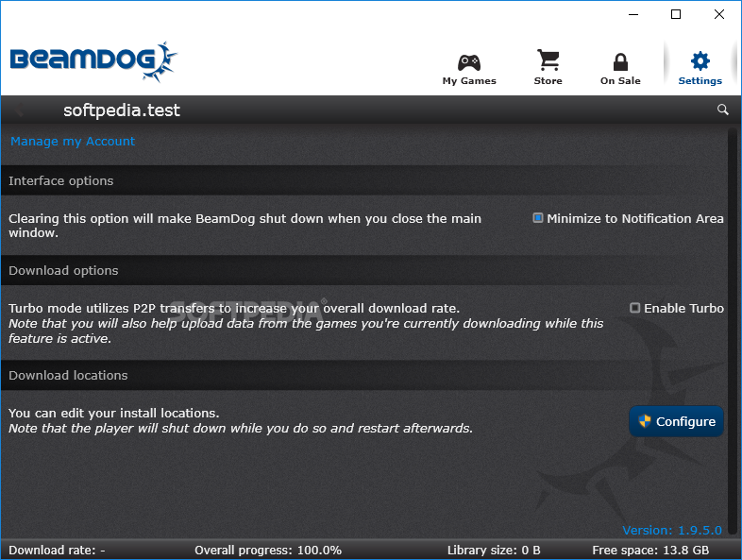Open the Store tab
742x560 pixels.
548,68
